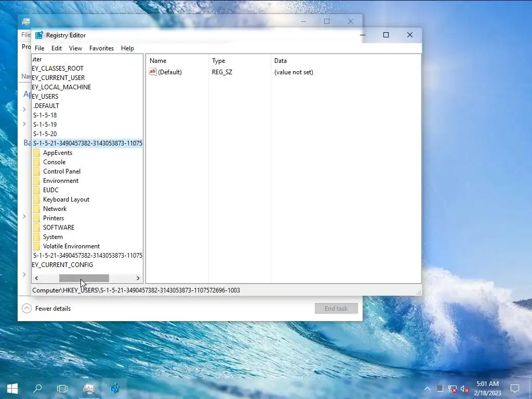Switch to Task Manager taskbar icon
532x399 pixels.
88,389
